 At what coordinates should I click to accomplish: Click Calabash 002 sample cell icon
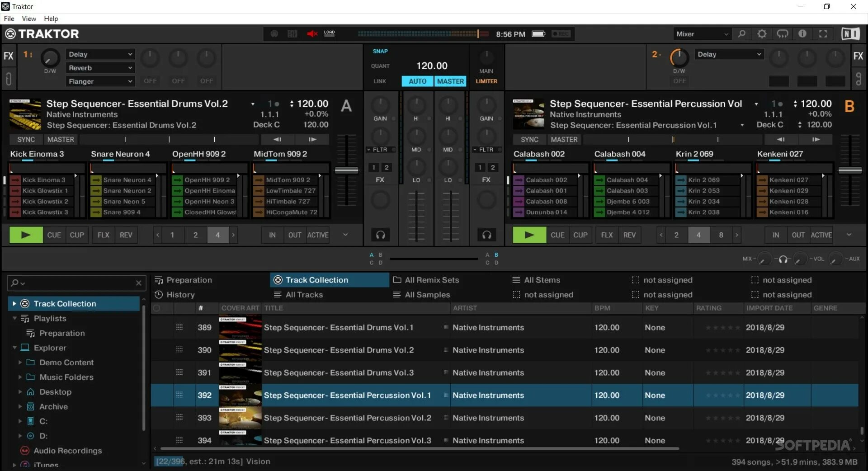[x=519, y=180]
